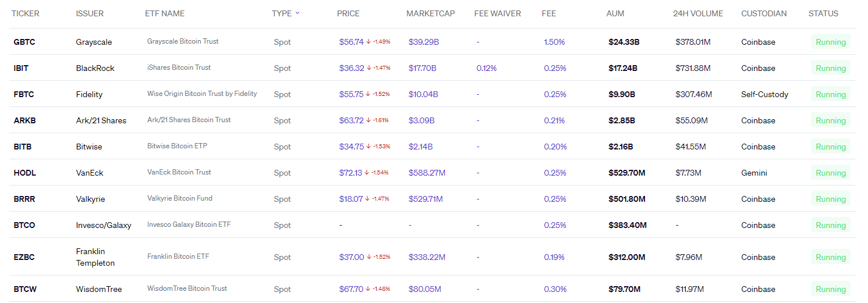Viewport: 868px width, 303px height.
Task: Click the price arrow for EZBC
Action: (369, 257)
